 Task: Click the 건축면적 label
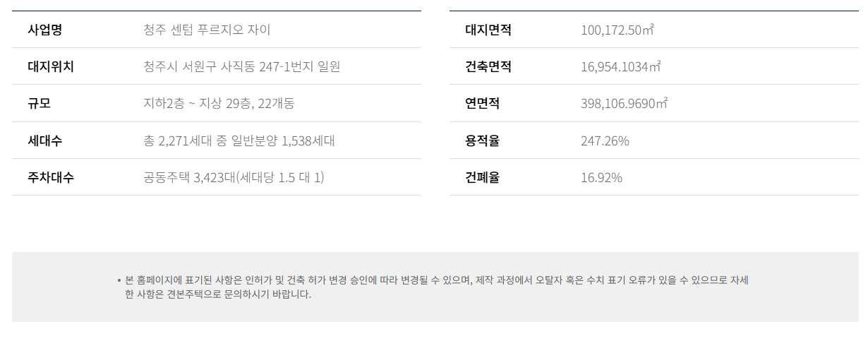pyautogui.click(x=488, y=66)
